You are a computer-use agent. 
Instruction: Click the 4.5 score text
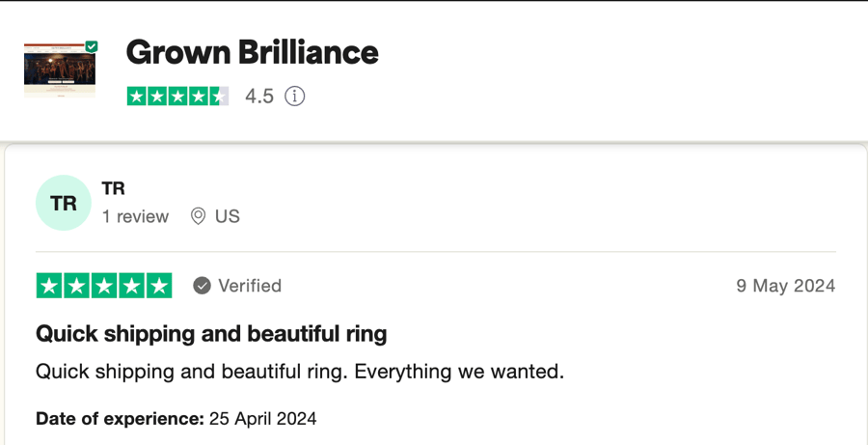pos(259,97)
